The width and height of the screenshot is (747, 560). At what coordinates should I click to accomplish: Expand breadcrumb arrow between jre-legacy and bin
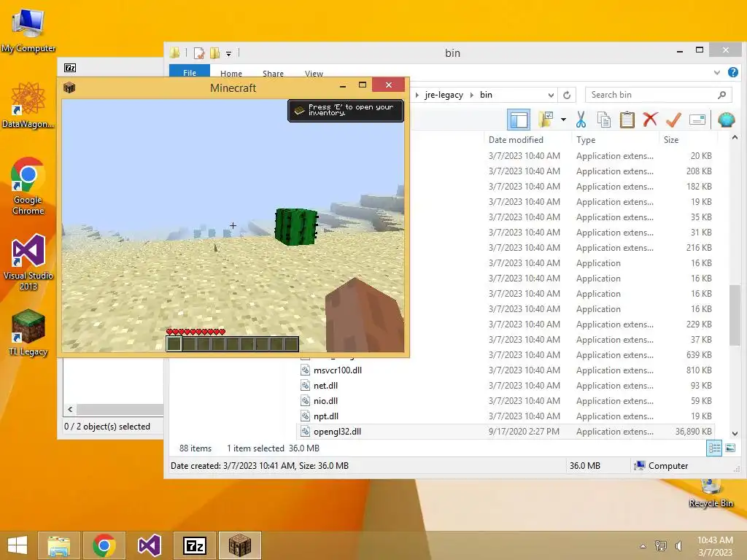tap(472, 95)
